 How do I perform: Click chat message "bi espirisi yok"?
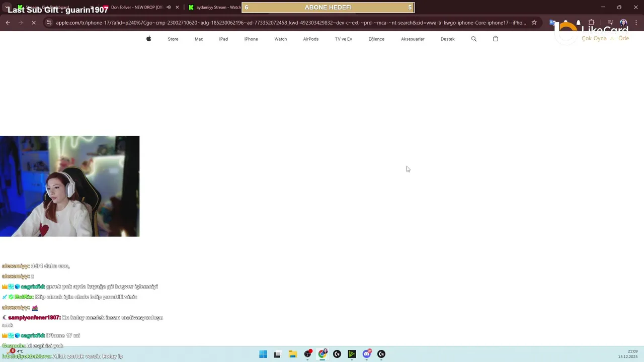45,346
